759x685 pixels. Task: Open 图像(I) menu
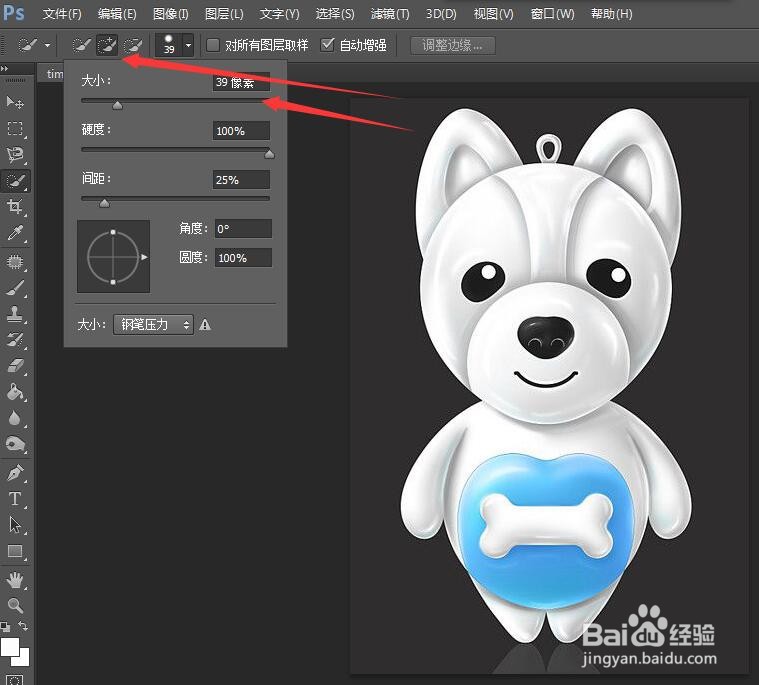[x=170, y=14]
